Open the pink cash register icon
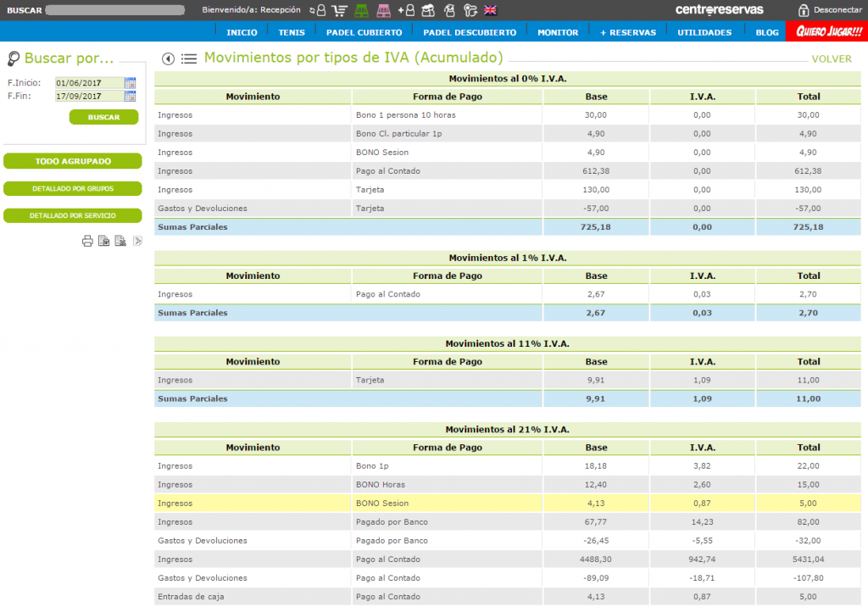This screenshot has height=607, width=868. [x=383, y=10]
